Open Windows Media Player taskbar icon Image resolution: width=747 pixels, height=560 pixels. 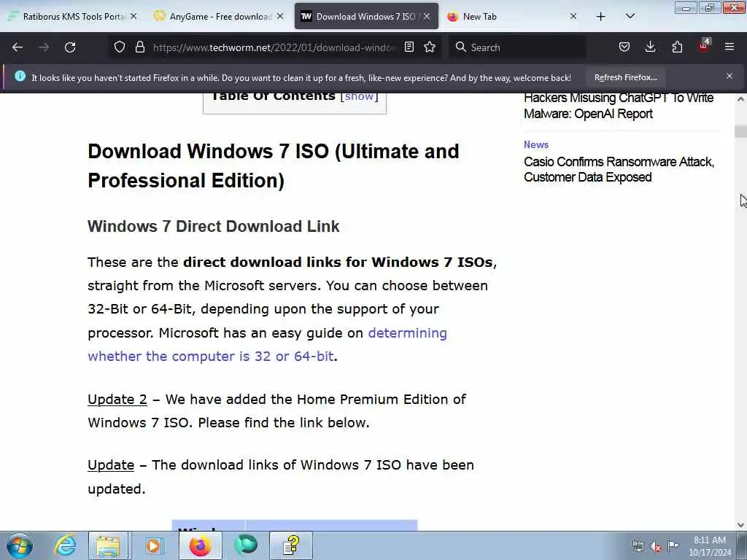(153, 545)
